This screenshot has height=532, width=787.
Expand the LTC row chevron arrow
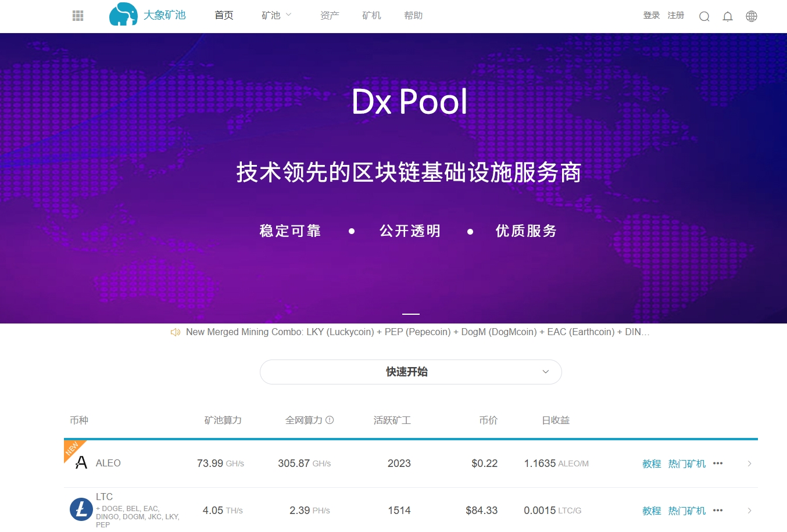pyautogui.click(x=750, y=511)
